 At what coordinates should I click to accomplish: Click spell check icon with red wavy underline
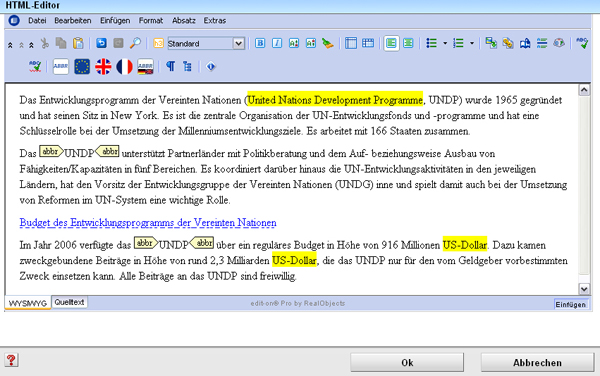pos(35,67)
